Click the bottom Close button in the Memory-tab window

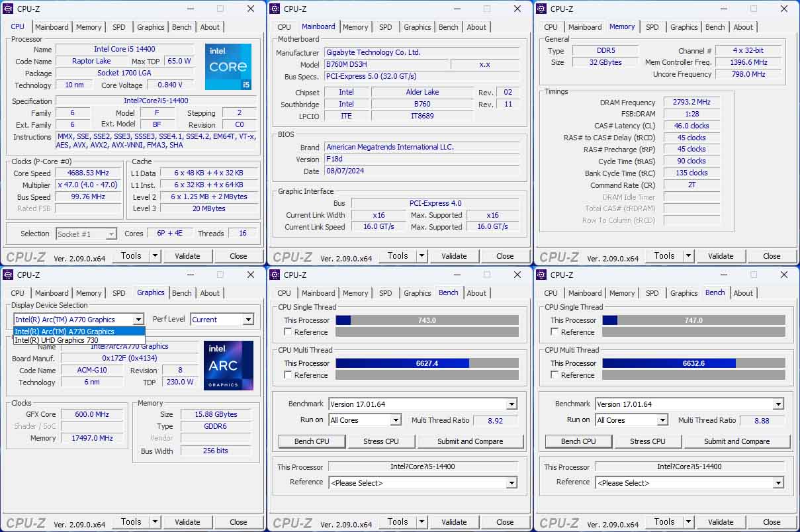tap(772, 256)
